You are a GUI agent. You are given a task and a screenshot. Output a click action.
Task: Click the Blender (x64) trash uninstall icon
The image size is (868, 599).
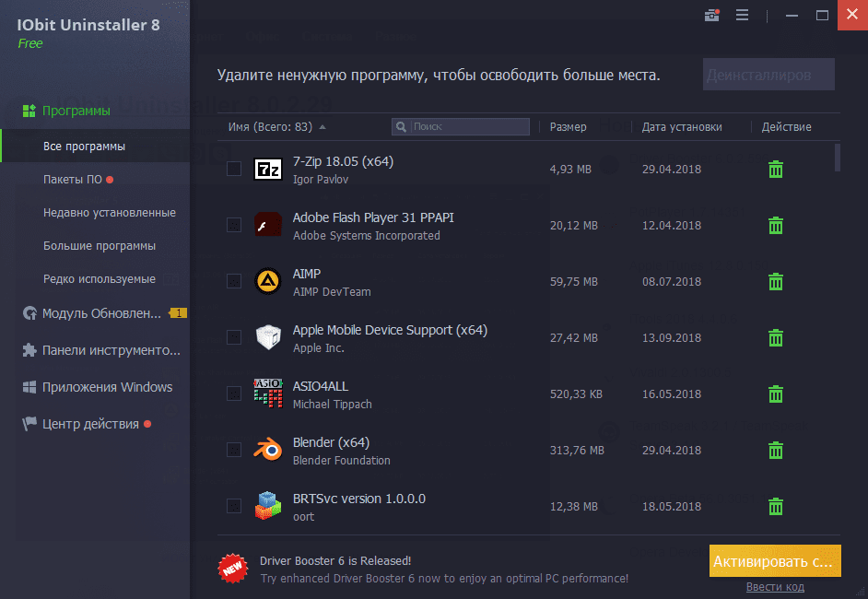point(776,450)
